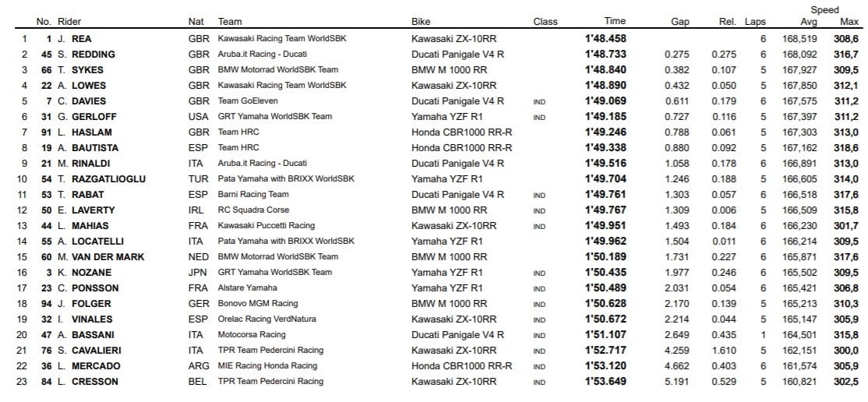The image size is (868, 402).
Task: Click the RC Squadra Corse team entry
Action: (254, 210)
